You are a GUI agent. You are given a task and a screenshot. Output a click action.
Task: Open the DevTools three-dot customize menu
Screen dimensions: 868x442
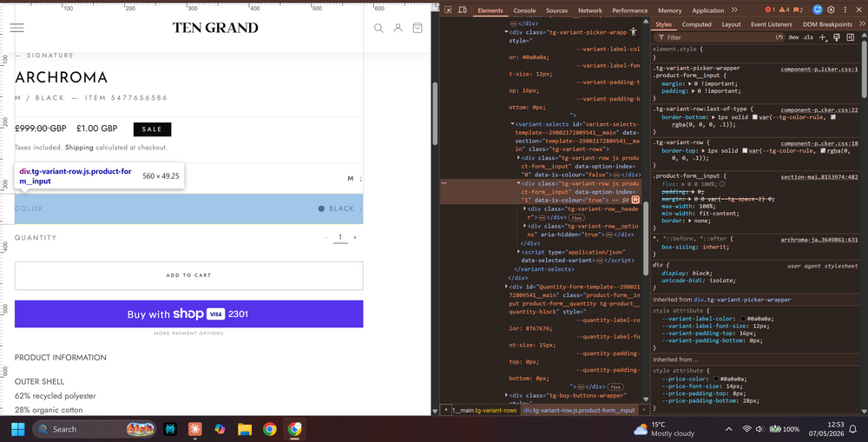click(x=845, y=10)
